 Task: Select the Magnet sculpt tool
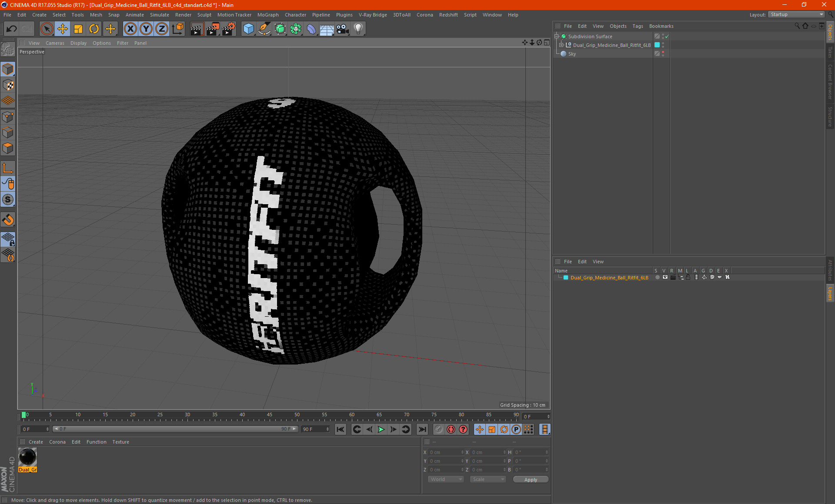pyautogui.click(x=8, y=220)
